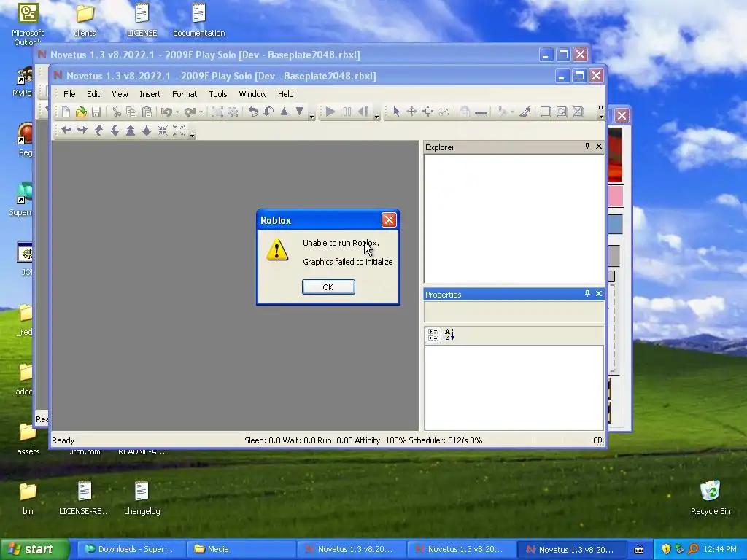747x560 pixels.
Task: Click the Lock tool icon
Action: coord(465,112)
